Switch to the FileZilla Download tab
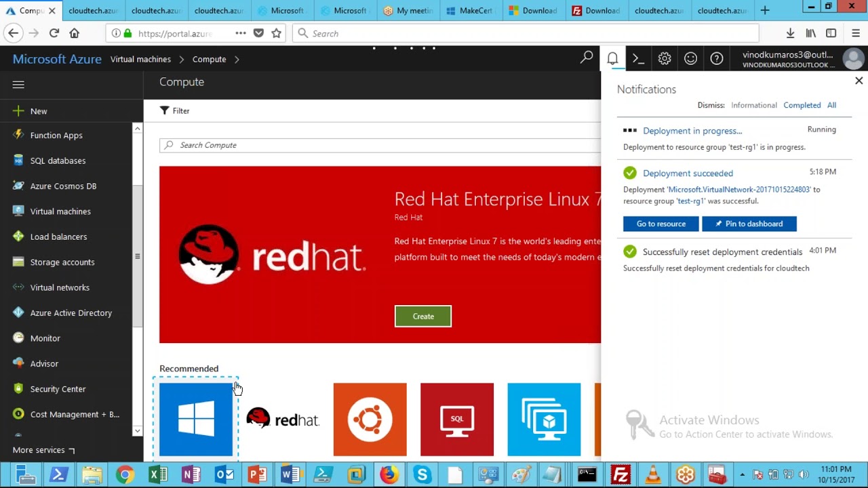Image resolution: width=868 pixels, height=488 pixels. [x=595, y=10]
